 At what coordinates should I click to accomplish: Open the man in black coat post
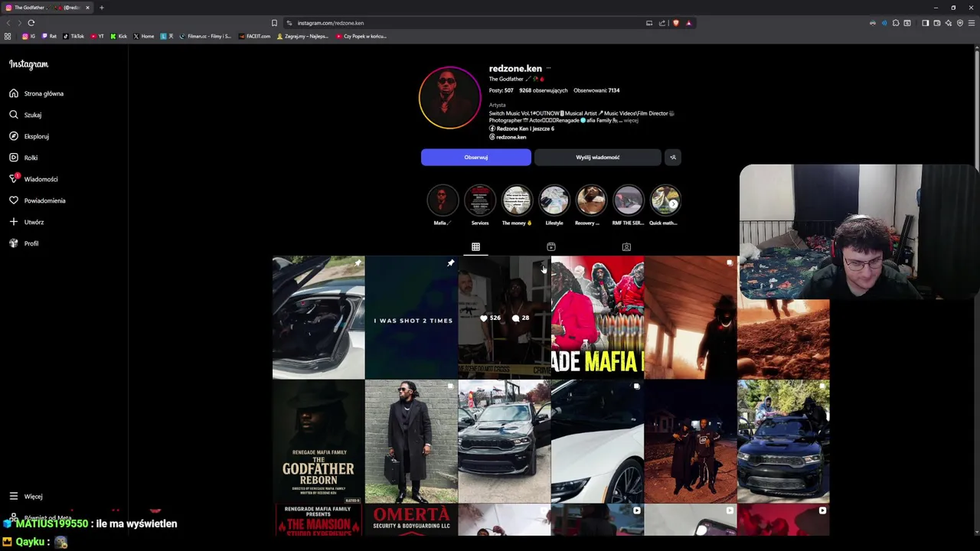pyautogui.click(x=411, y=442)
